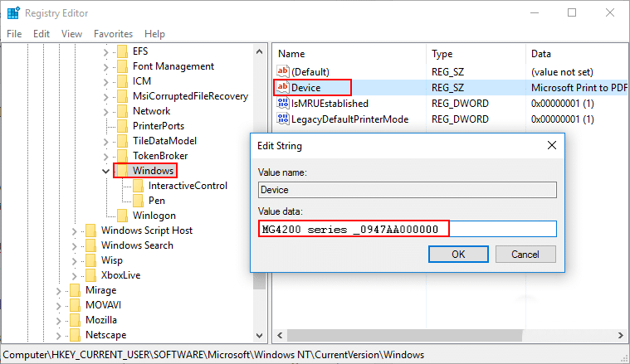630x364 pixels.
Task: Select the MsiCorruptedFileRecovery tree label
Action: click(x=190, y=96)
